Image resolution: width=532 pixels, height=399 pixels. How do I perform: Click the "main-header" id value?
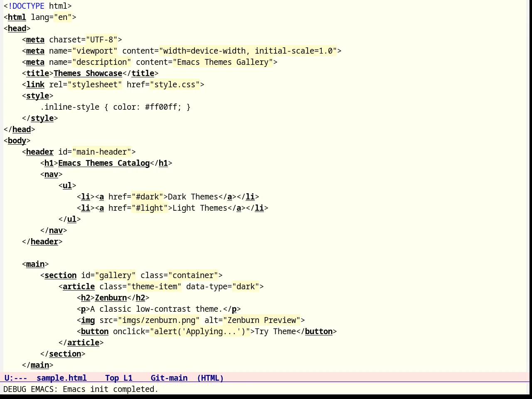(x=102, y=152)
